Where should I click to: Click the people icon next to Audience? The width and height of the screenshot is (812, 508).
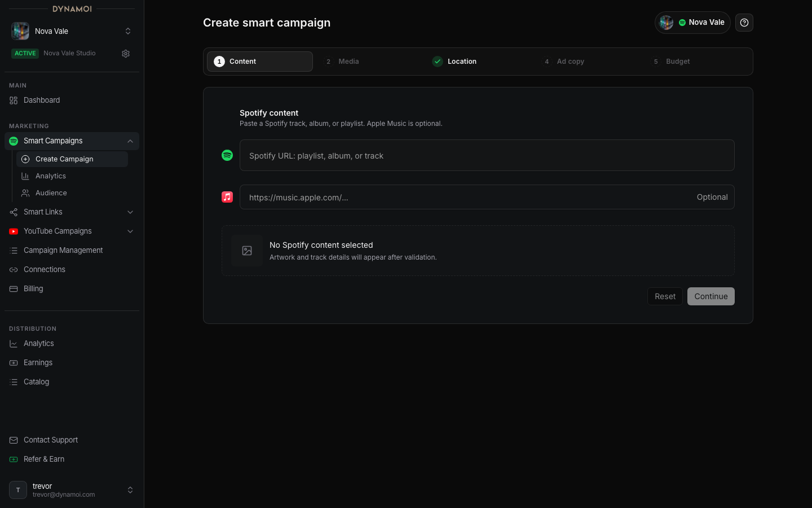click(25, 193)
